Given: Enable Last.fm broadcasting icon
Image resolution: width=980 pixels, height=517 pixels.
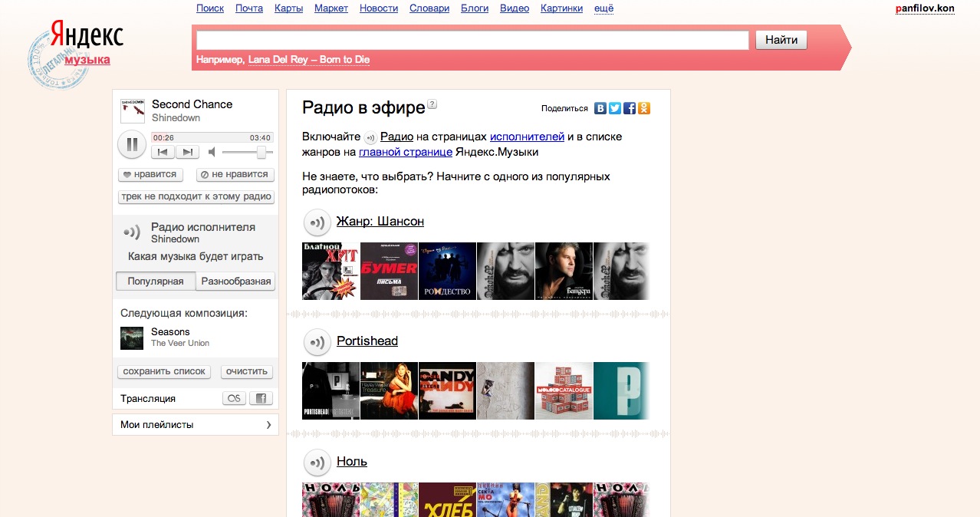Looking at the screenshot, I should [234, 398].
